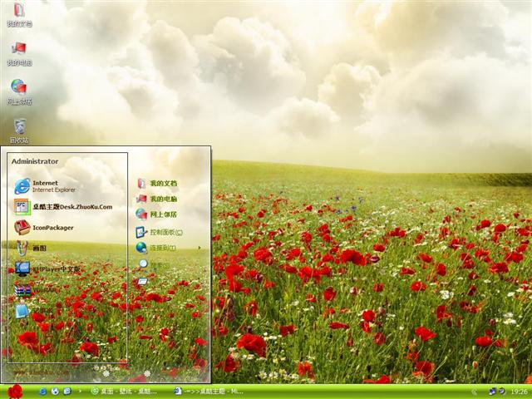The height and width of the screenshot is (399, 532).
Task: Open 连接到(T) entry in Start menu
Action: 156,248
